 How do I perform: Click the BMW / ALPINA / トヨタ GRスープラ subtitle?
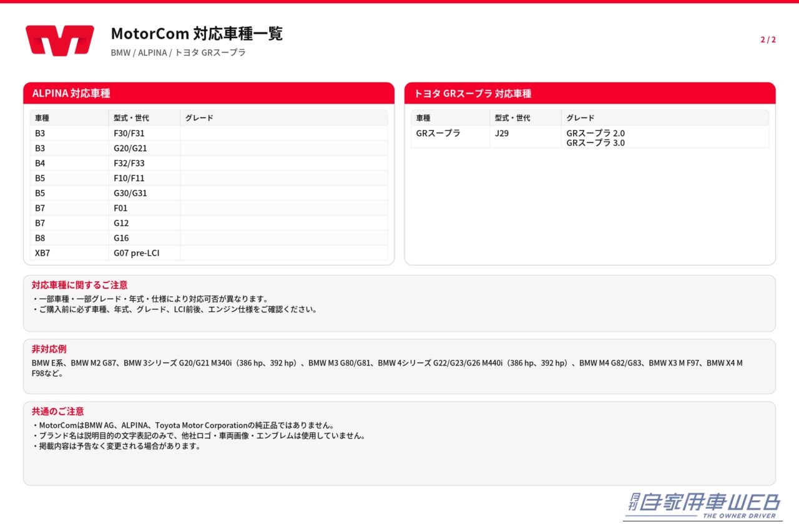(179, 52)
